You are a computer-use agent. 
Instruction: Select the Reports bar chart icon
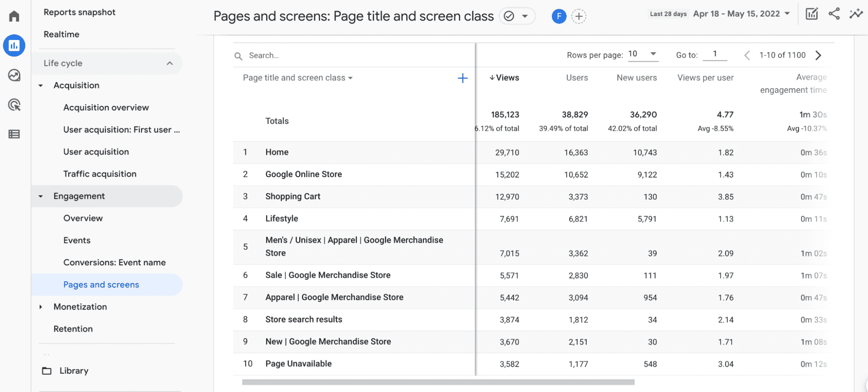[x=14, y=46]
